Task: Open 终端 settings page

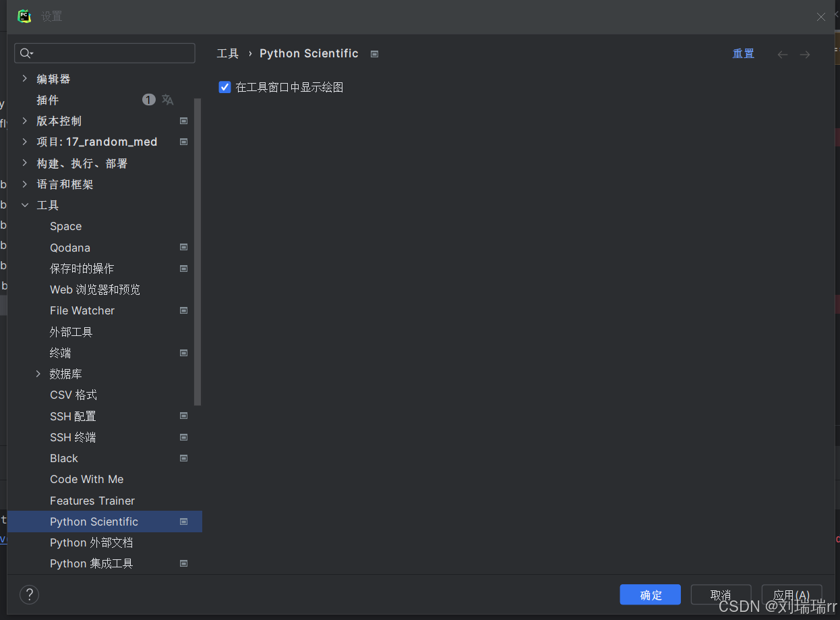Action: (61, 353)
